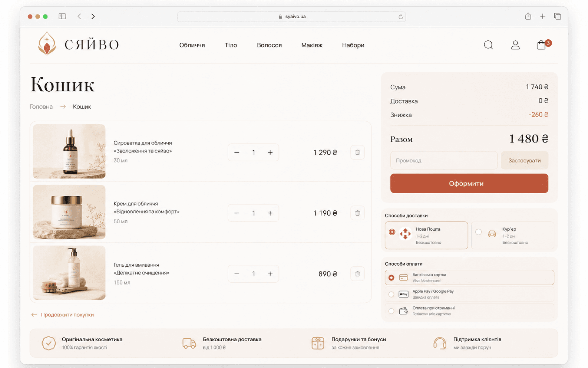Image resolution: width=588 pixels, height=368 pixels.
Task: Click the Оригінальна косметика checkmark badge icon
Action: [x=49, y=343]
